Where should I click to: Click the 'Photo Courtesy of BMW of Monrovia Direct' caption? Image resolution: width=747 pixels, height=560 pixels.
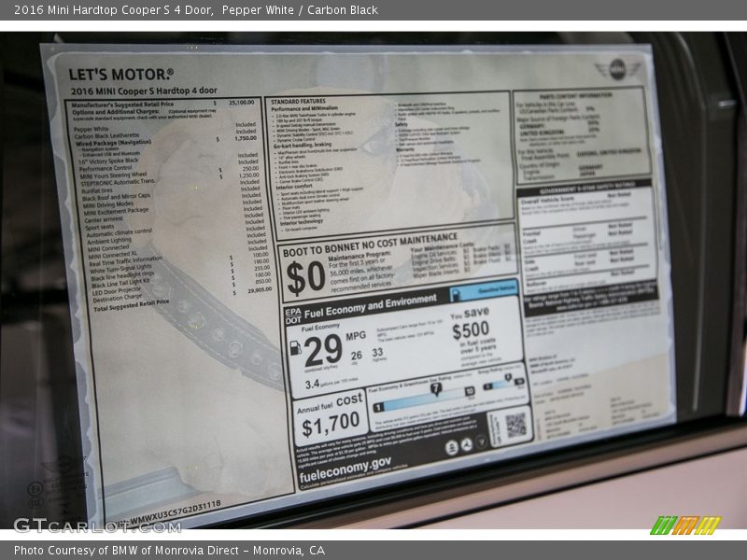click(128, 551)
